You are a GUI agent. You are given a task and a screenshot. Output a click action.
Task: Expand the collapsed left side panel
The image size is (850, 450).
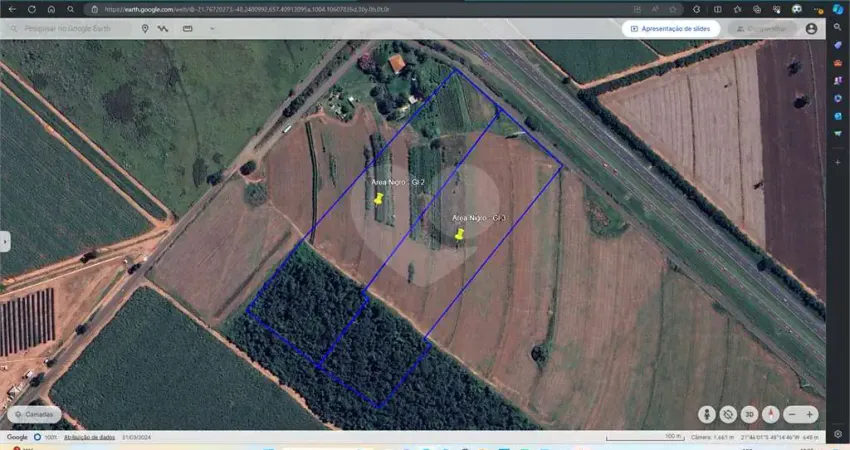(x=5, y=241)
